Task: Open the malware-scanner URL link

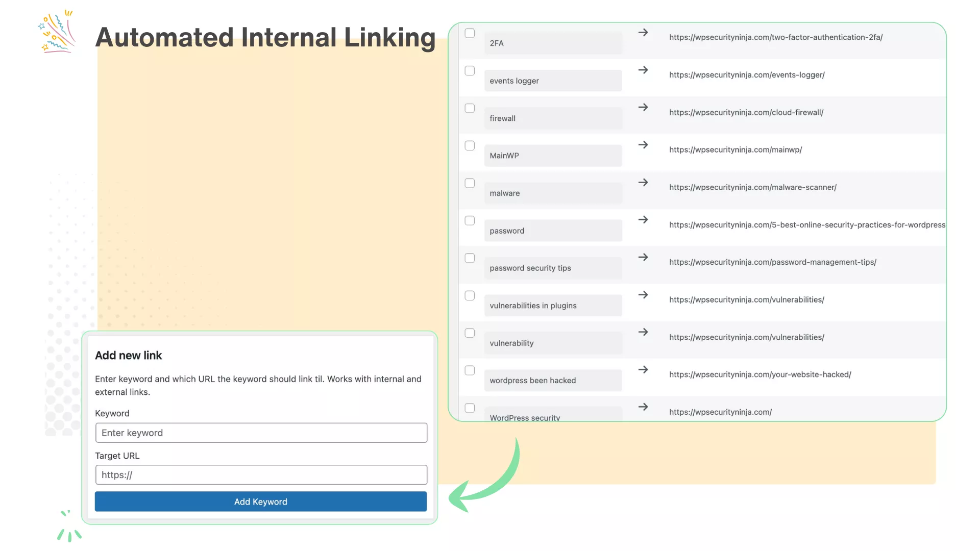Action: point(752,187)
